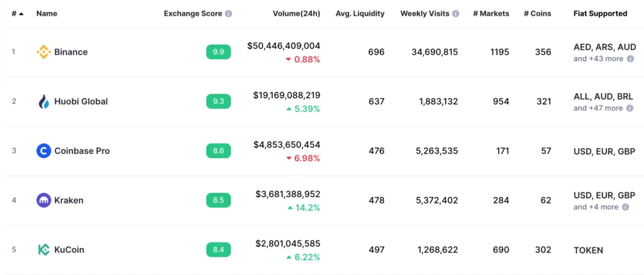
Task: Click KuCoin volume $2,801,045,585
Action: (x=287, y=244)
